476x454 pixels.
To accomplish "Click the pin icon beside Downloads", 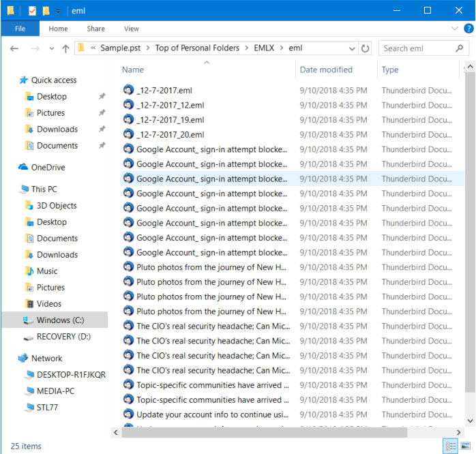I will pos(102,130).
